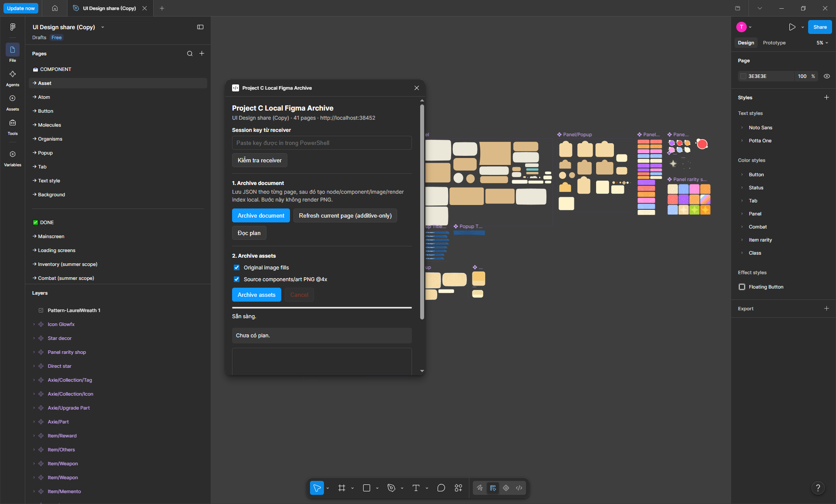Select the Move tool in bottom toolbar
The image size is (836, 504).
[317, 488]
